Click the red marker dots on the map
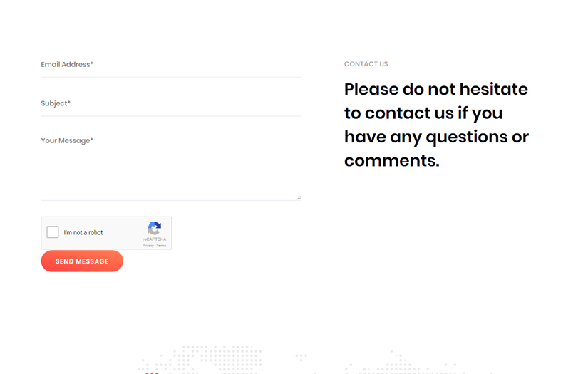Screen dimensions: 588x374 151,372
